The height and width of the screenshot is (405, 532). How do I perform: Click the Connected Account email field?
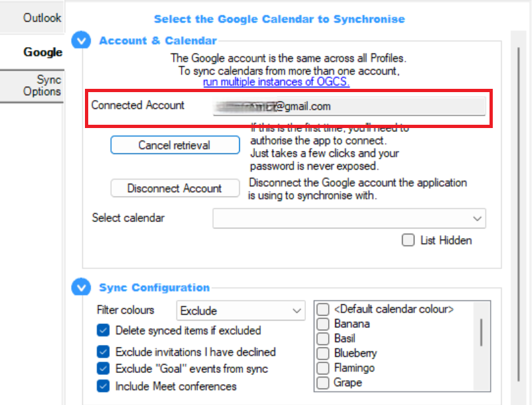coord(349,106)
